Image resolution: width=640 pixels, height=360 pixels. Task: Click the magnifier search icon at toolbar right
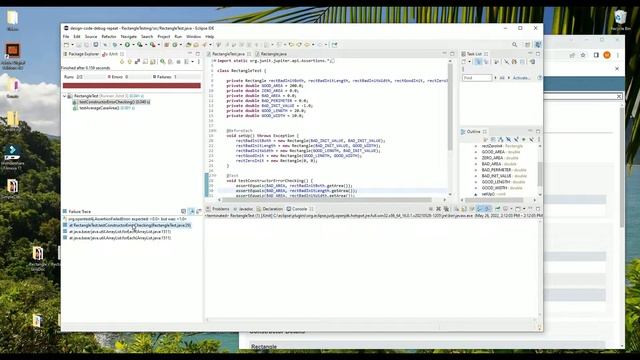click(515, 44)
